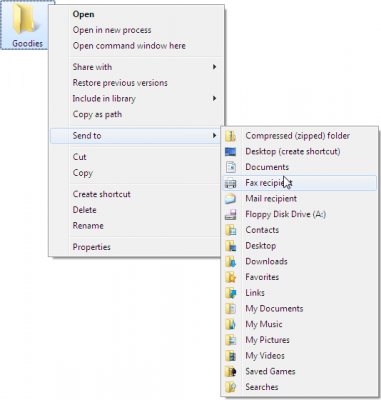This screenshot has width=381, height=400.
Task: Click the Downloads folder icon
Action: click(230, 261)
